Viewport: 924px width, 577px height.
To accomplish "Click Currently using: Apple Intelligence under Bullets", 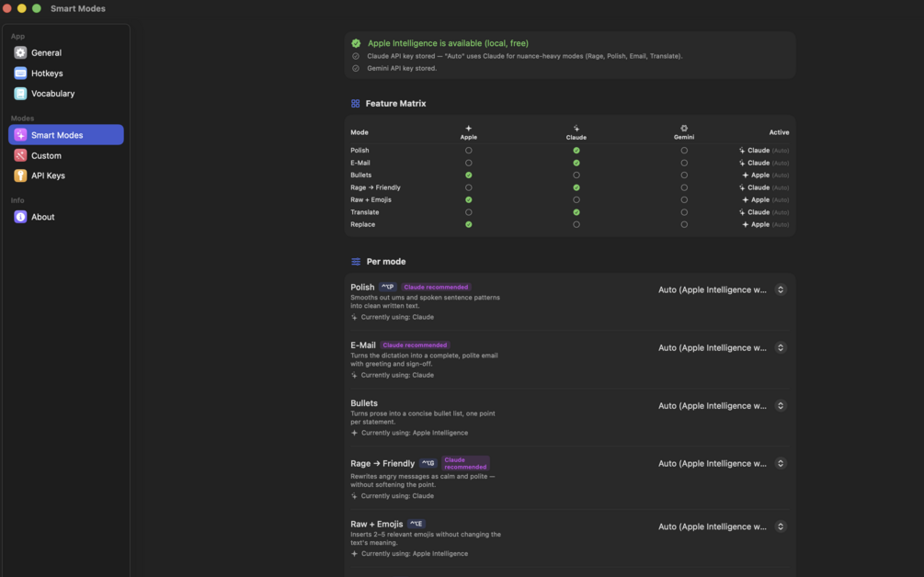I will pos(415,433).
